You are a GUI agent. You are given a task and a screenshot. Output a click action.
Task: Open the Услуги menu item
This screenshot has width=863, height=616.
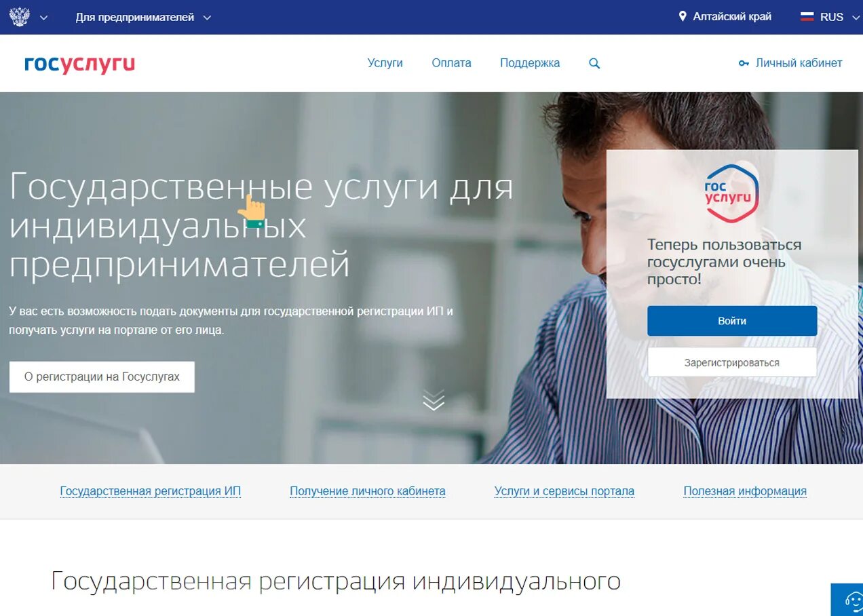[385, 63]
